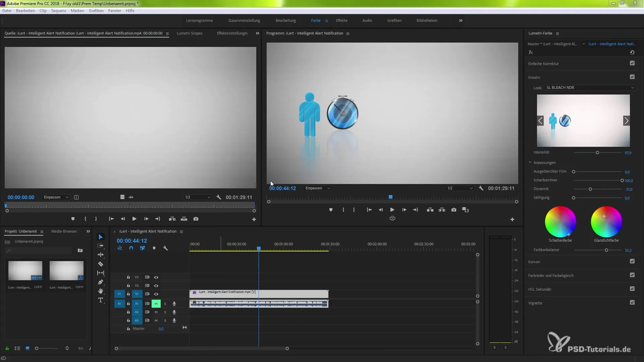This screenshot has height=362, width=644.
Task: Open the Look dropdown SL BLEACH NDR
Action: point(590,88)
